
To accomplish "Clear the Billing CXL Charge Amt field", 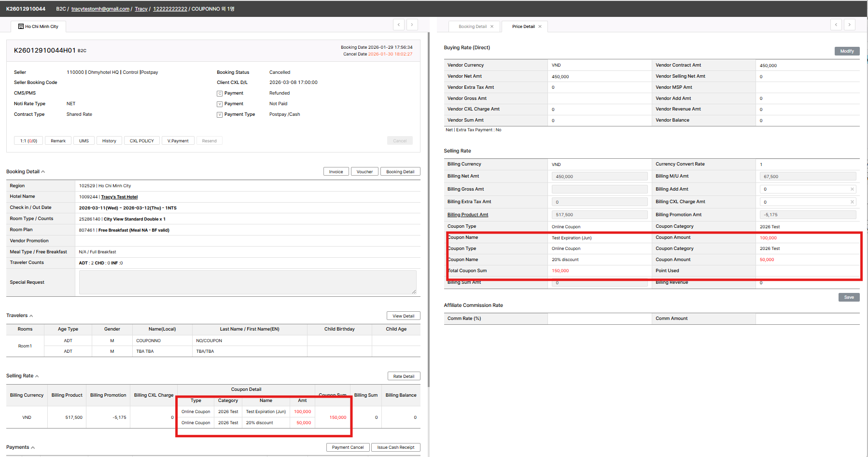I will click(852, 202).
